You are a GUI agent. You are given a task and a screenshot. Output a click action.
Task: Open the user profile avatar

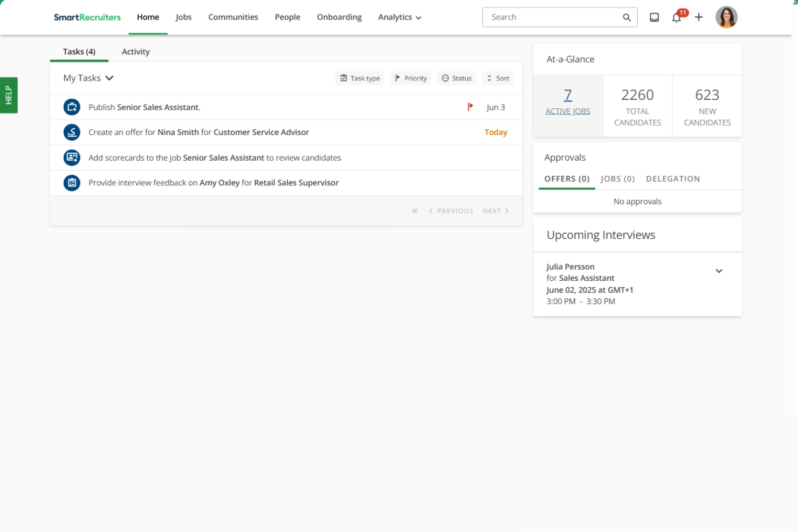(x=726, y=17)
